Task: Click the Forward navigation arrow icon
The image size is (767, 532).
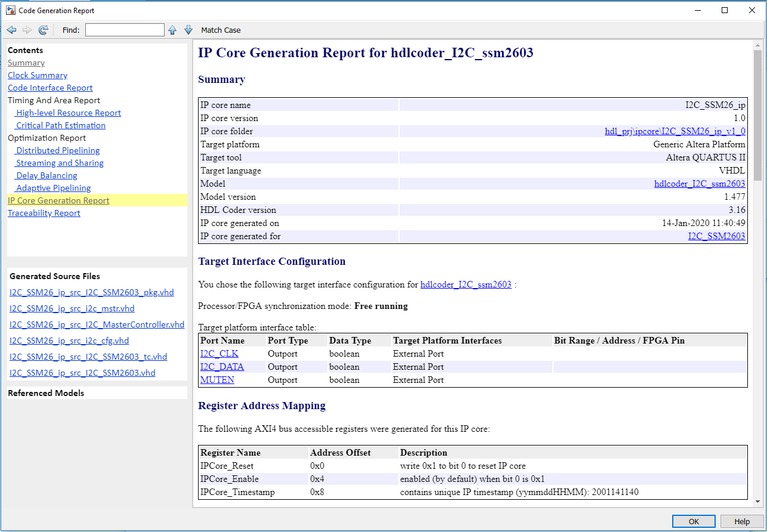Action: point(27,30)
